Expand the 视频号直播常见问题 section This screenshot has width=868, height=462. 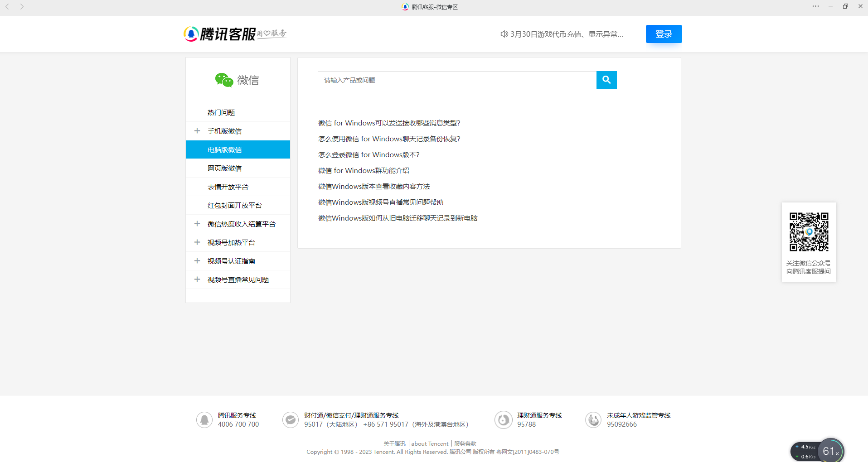point(197,279)
